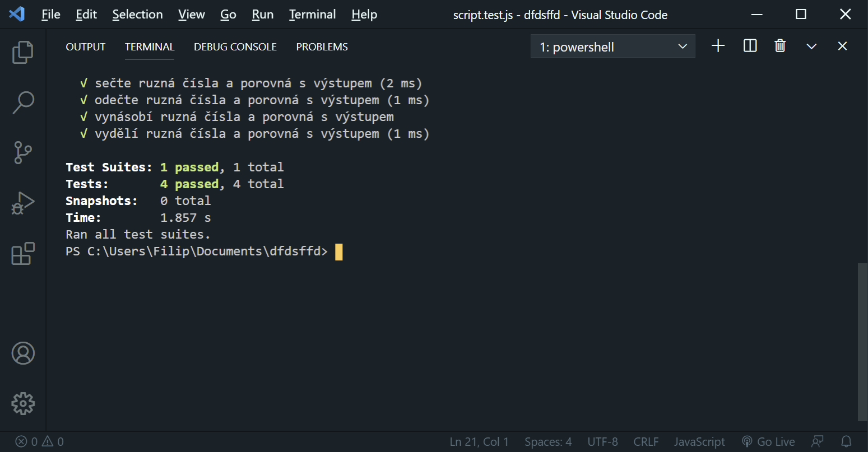Open a new terminal with the plus icon

pos(718,46)
